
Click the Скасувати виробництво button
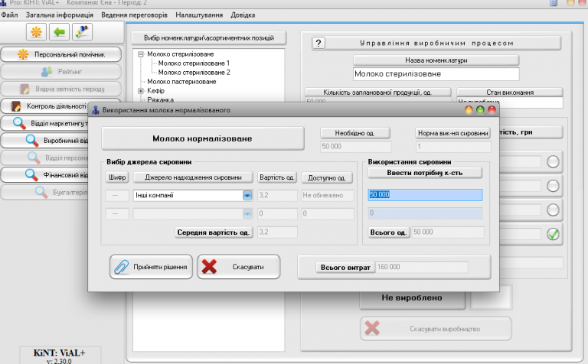pyautogui.click(x=436, y=329)
